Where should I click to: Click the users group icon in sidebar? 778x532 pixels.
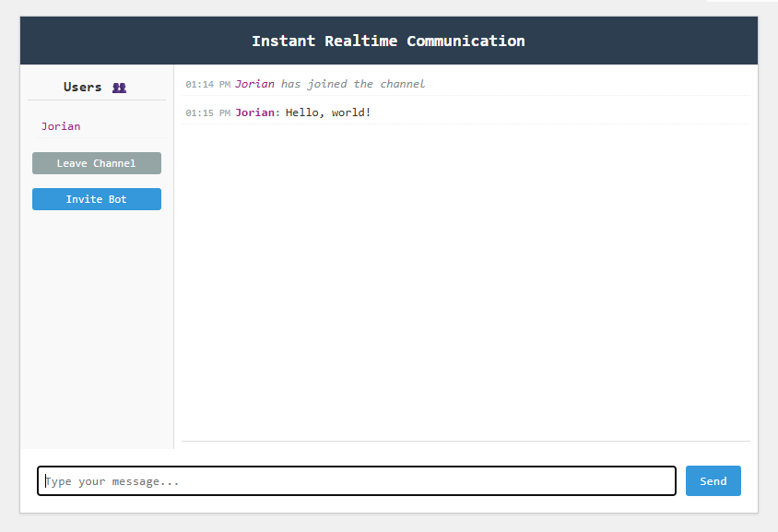click(x=119, y=88)
